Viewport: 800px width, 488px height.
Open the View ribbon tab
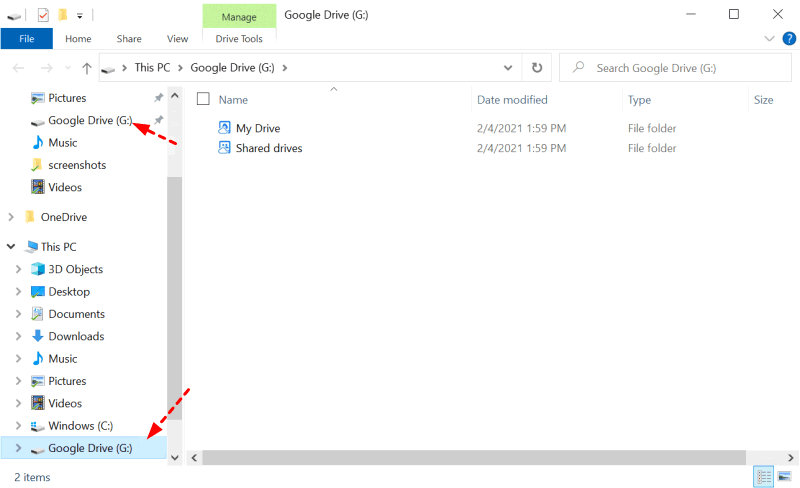[x=177, y=39]
